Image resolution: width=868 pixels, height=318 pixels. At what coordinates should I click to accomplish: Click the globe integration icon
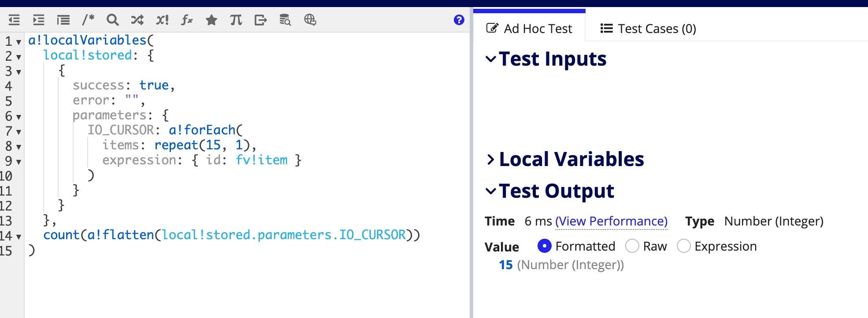(x=310, y=20)
